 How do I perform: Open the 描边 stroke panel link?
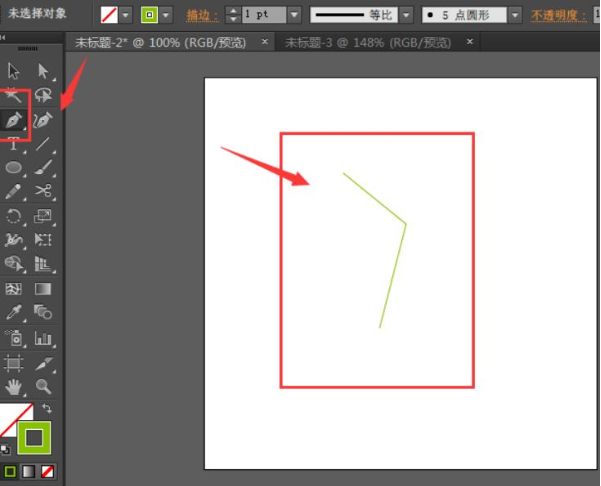(x=202, y=16)
